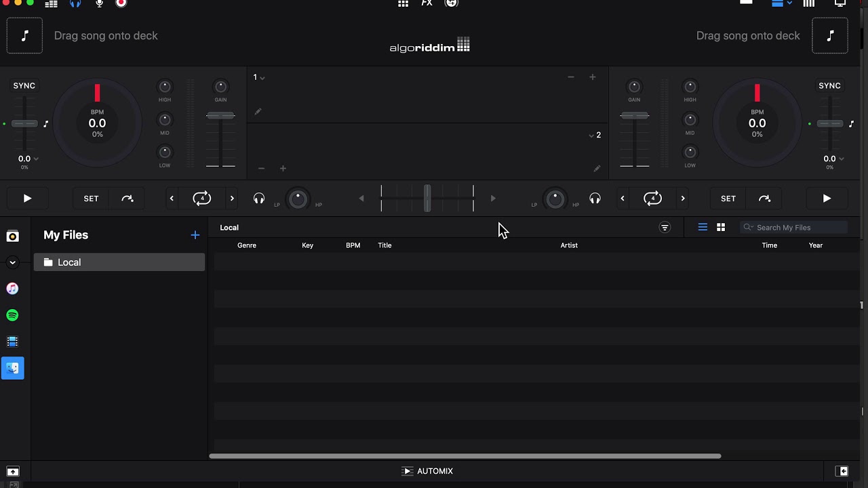Toggle key lock note icon on left deck
The height and width of the screenshot is (488, 868).
(x=46, y=123)
